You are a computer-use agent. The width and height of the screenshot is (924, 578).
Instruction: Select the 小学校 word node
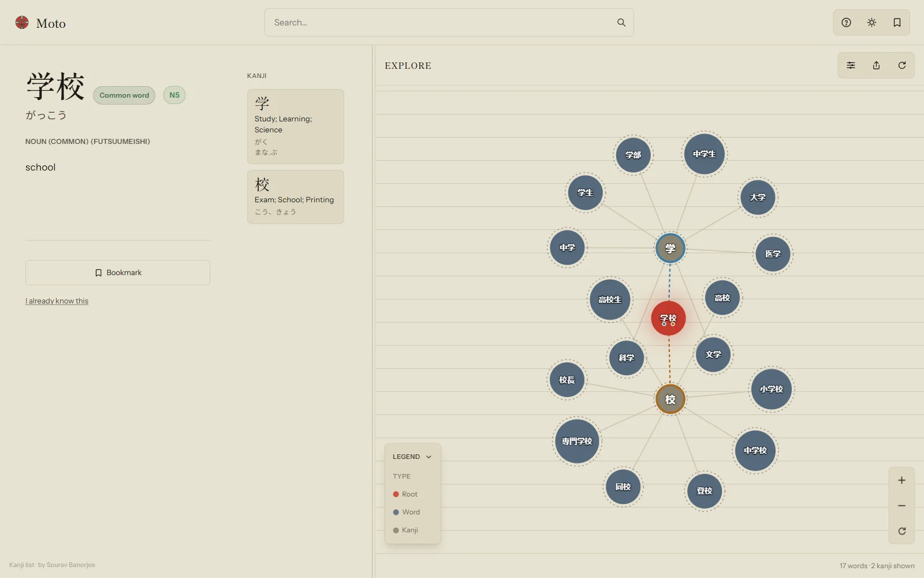pos(771,389)
